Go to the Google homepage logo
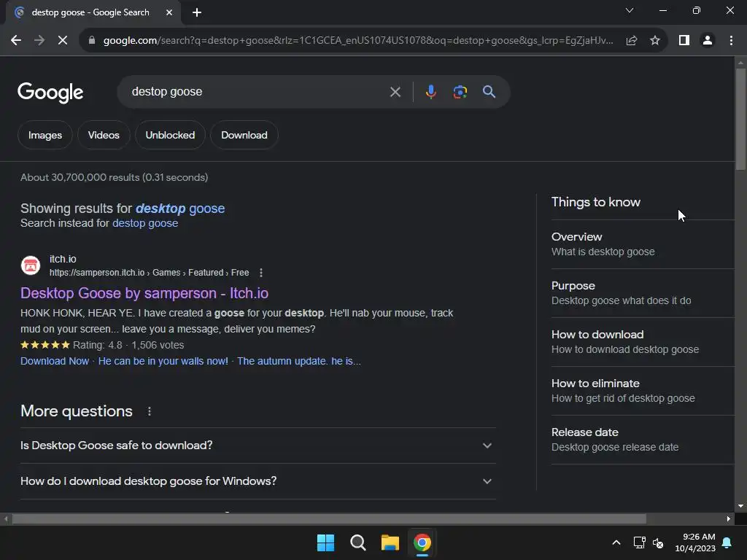 (x=50, y=93)
